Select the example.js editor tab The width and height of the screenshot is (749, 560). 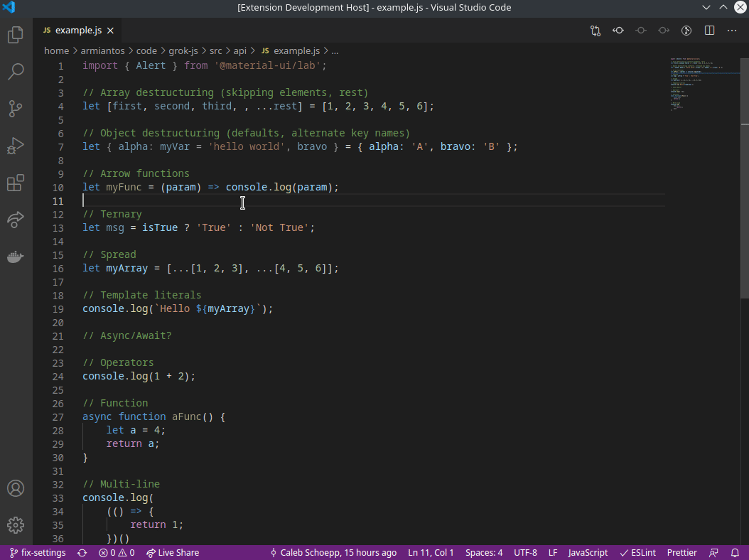click(x=78, y=30)
